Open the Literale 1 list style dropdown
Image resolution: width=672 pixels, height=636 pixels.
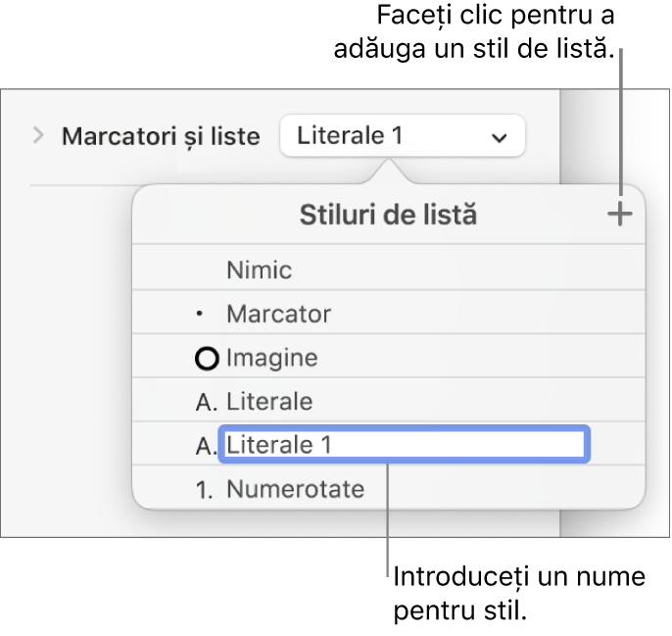(403, 136)
